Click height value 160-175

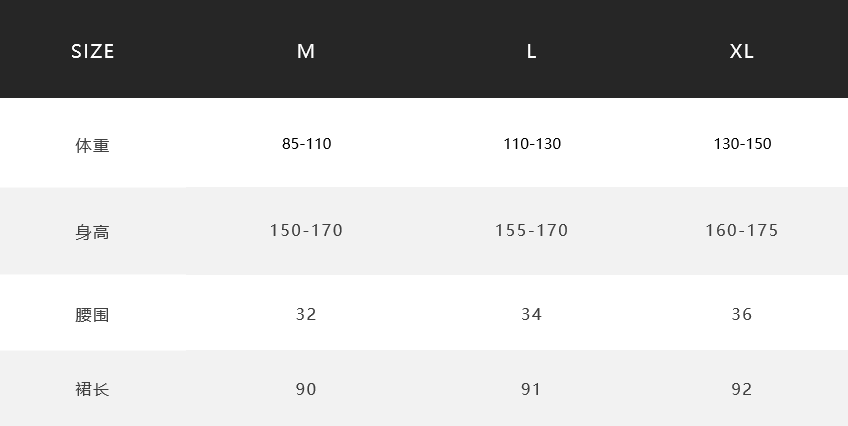(741, 230)
